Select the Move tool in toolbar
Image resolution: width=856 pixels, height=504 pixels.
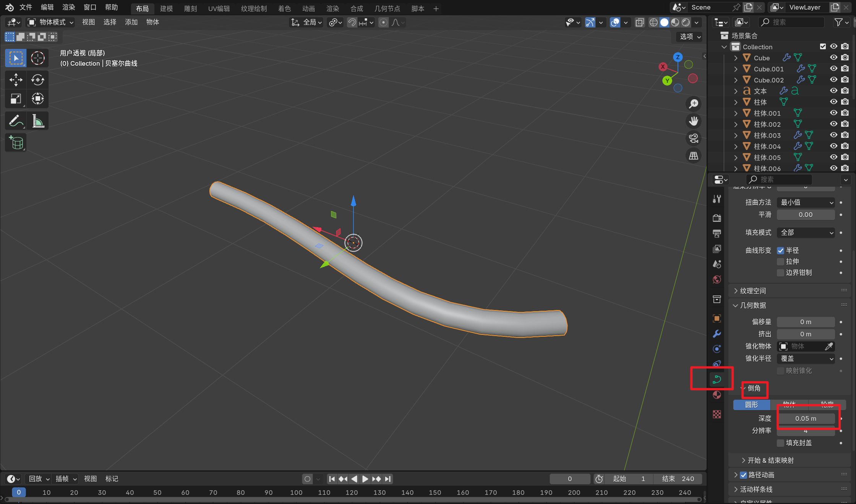pyautogui.click(x=16, y=80)
